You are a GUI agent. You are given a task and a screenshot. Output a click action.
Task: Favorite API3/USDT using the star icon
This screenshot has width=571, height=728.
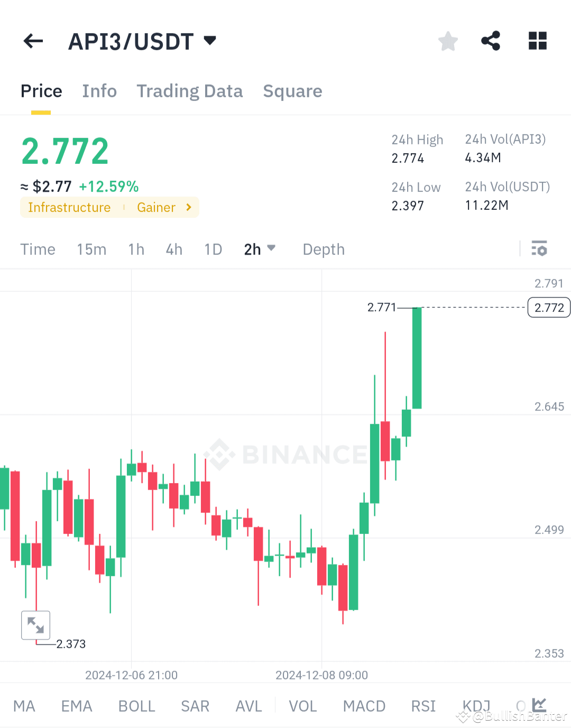pyautogui.click(x=448, y=41)
